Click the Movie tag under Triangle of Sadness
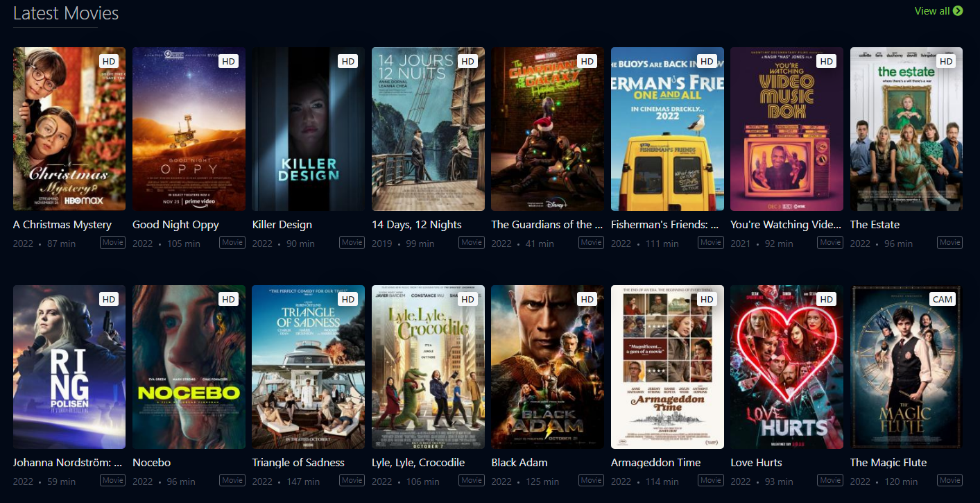This screenshot has height=503, width=980. click(352, 480)
